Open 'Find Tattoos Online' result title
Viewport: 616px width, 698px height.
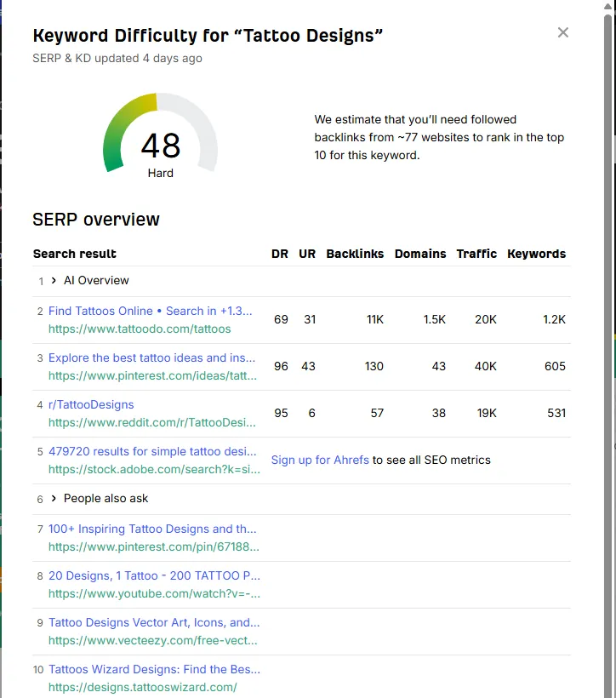tap(150, 311)
